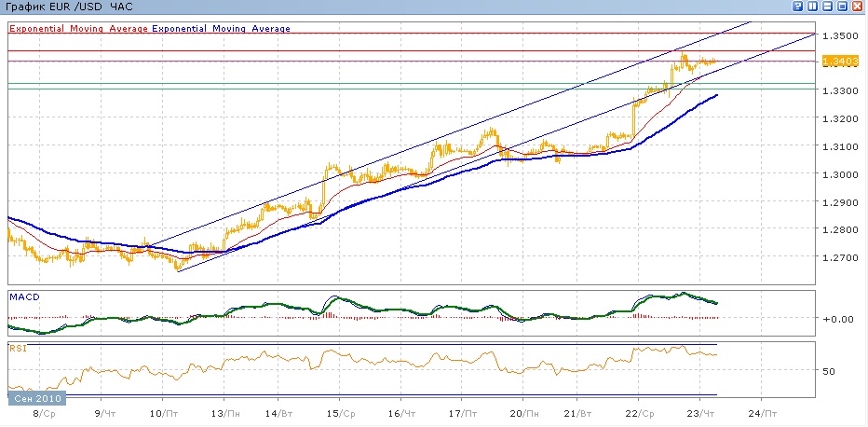Click the red Exponential Moving Average label
The width and height of the screenshot is (868, 427).
78,28
